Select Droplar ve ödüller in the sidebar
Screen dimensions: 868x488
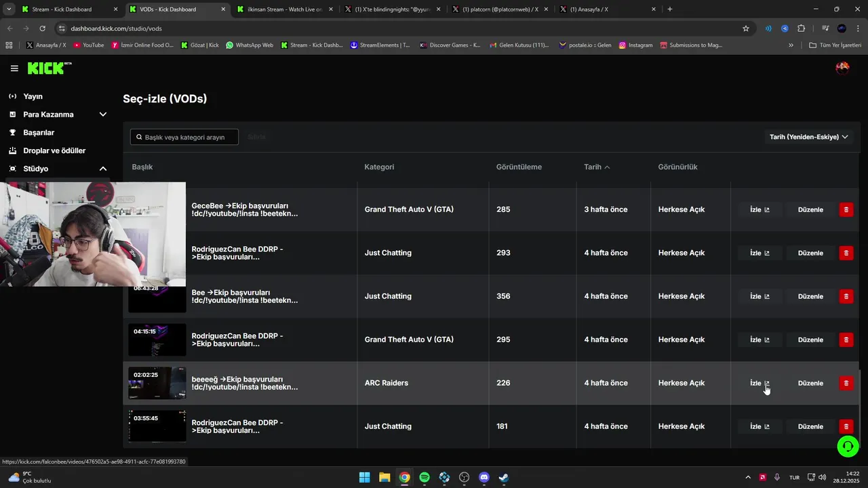click(x=54, y=150)
